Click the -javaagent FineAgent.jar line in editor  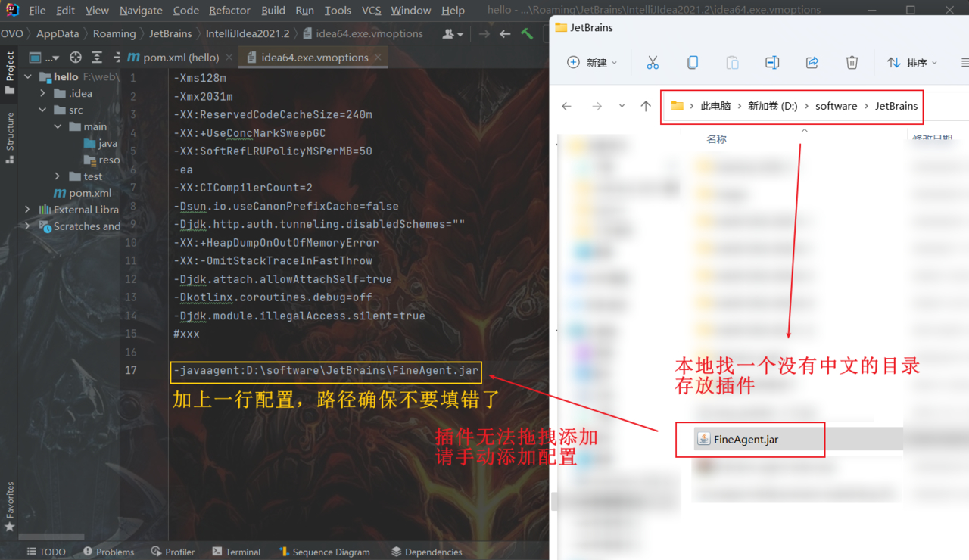(x=326, y=371)
